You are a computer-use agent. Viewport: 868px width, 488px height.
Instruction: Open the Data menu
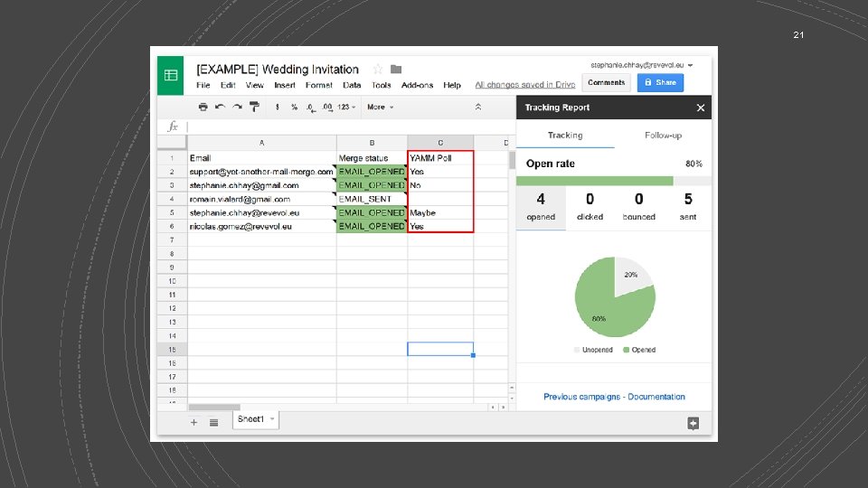point(352,85)
